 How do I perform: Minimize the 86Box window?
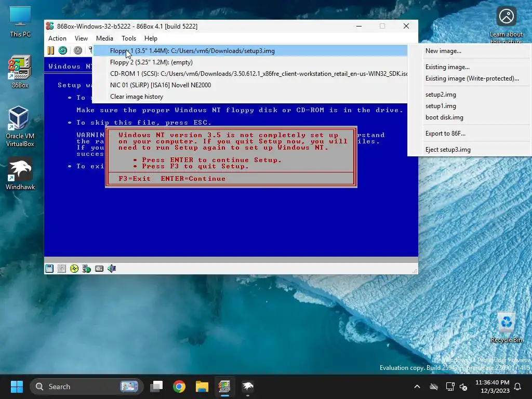tap(359, 26)
